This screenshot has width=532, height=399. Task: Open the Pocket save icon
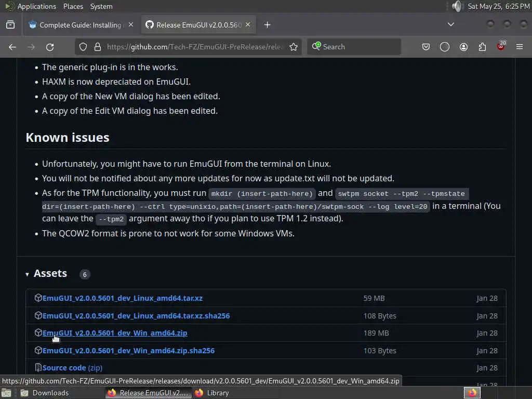click(426, 47)
